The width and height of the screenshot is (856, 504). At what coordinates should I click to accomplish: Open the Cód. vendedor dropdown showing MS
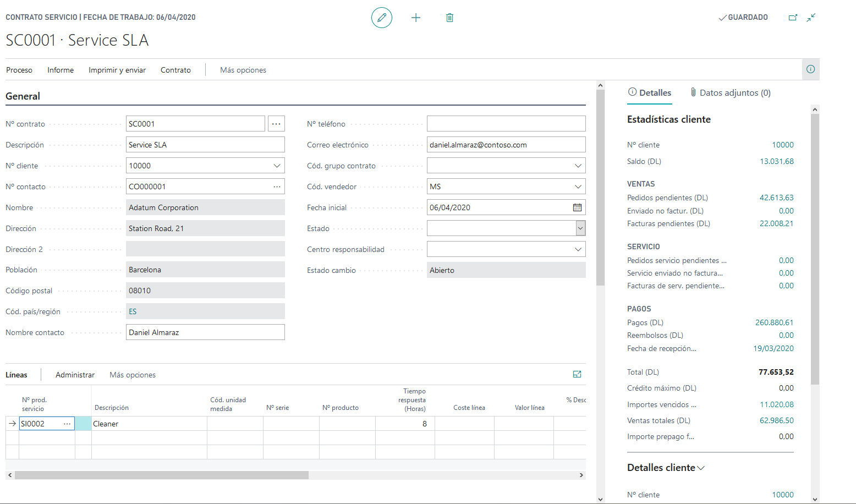coord(578,186)
